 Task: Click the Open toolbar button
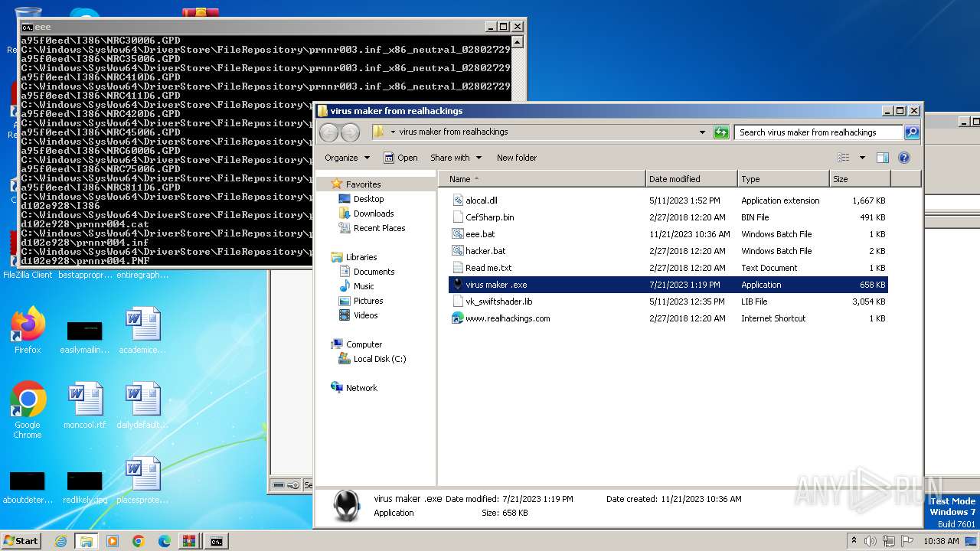click(400, 158)
